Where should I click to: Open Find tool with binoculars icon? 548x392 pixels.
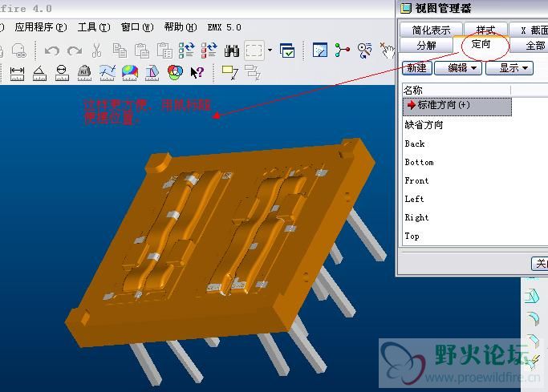coord(232,51)
